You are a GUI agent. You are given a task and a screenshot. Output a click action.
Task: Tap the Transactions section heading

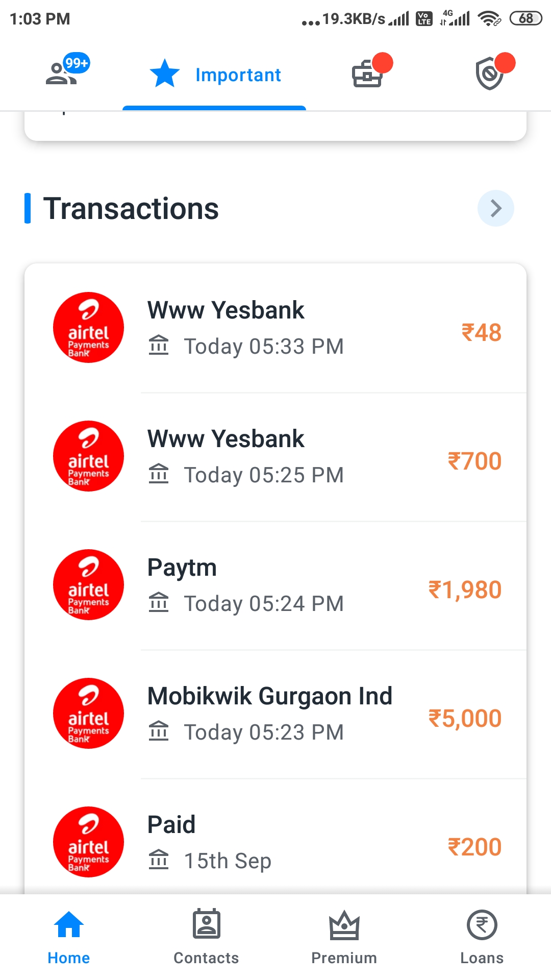tap(131, 209)
